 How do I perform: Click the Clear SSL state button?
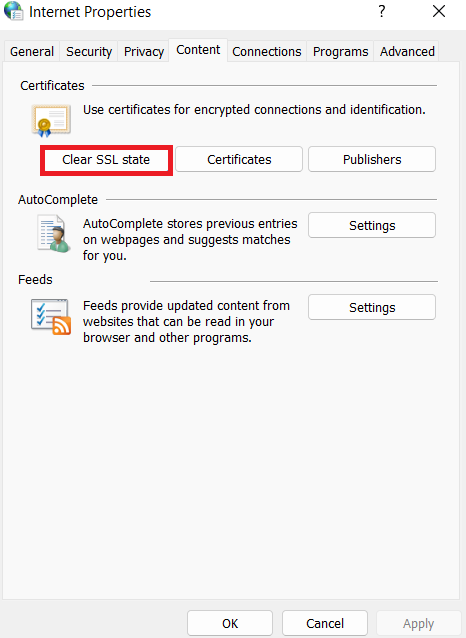106,160
